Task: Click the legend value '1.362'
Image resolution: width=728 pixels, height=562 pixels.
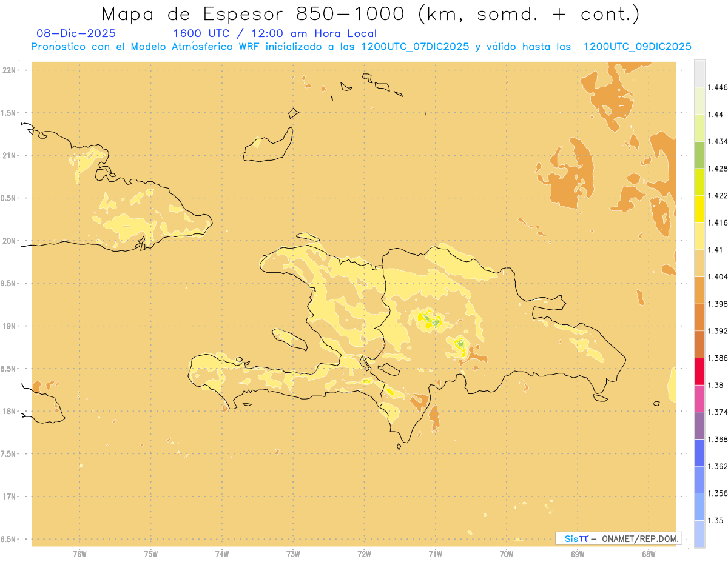Action: coord(718,466)
